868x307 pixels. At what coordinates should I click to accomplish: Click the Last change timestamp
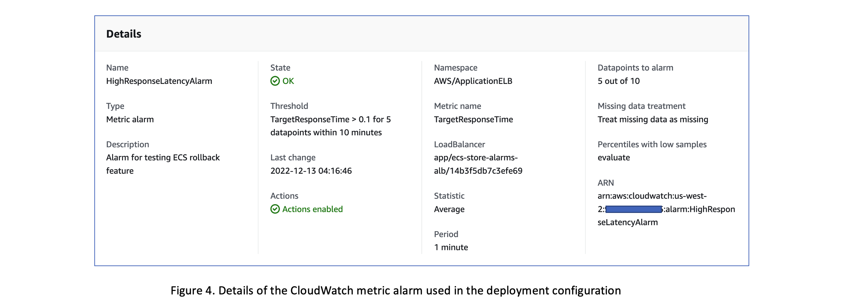click(311, 171)
